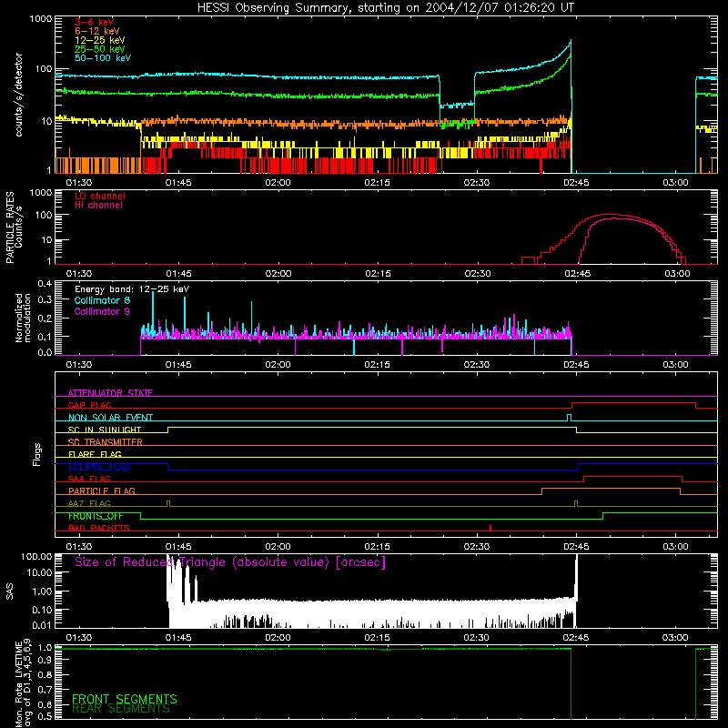Click the NON_SOLAR_EVENT flag label
This screenshot has width=728, height=728.
(110, 418)
